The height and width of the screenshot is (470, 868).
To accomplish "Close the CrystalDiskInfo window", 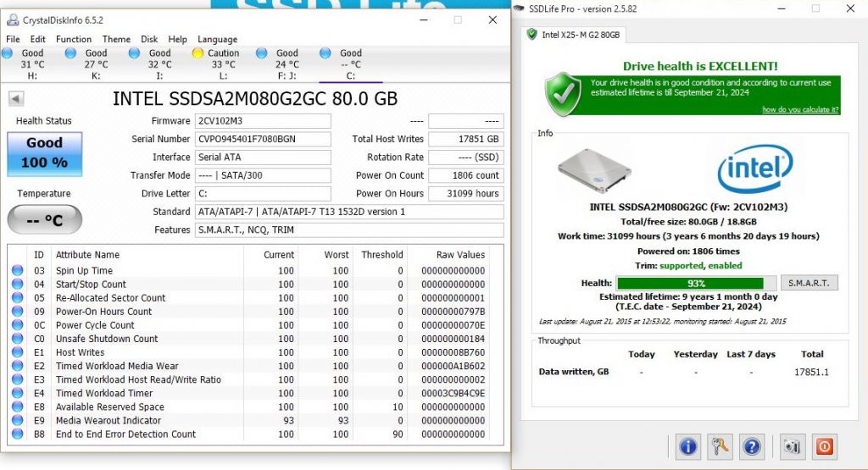I will coord(492,20).
